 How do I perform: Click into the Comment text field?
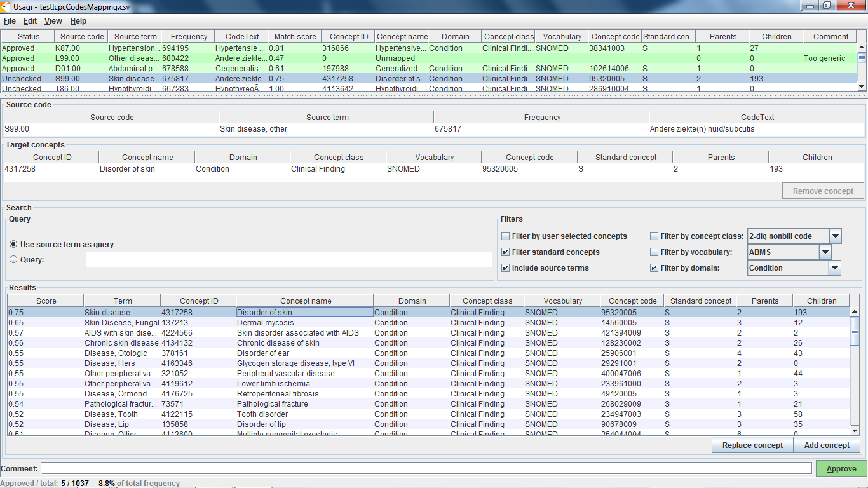click(426, 469)
